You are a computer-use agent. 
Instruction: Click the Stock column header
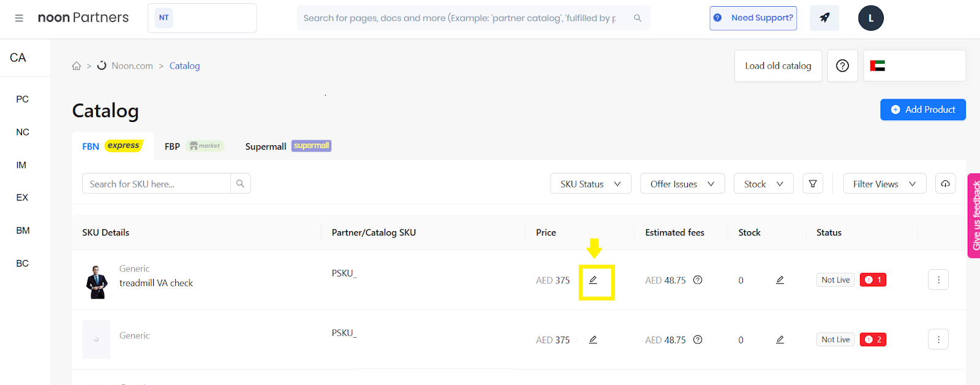[x=749, y=232]
